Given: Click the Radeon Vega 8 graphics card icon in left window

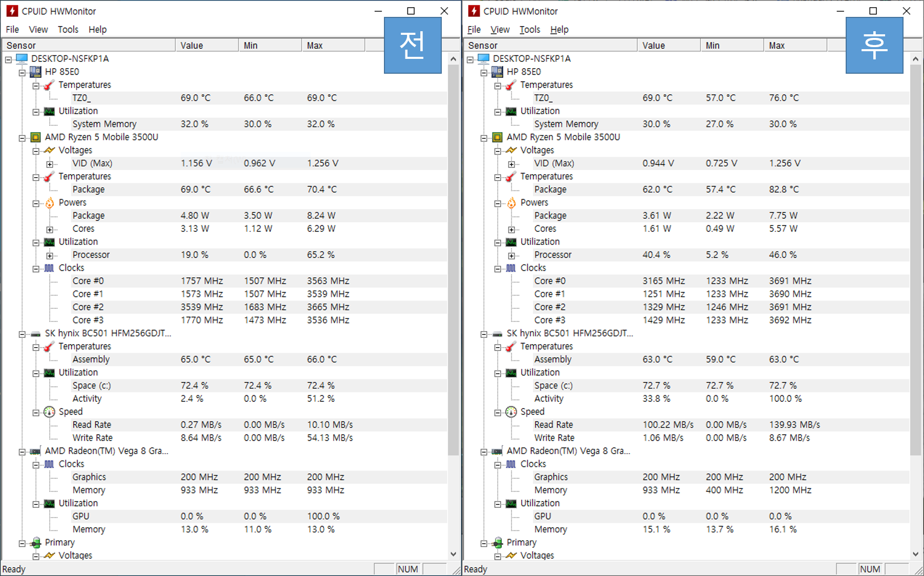Looking at the screenshot, I should 35,451.
